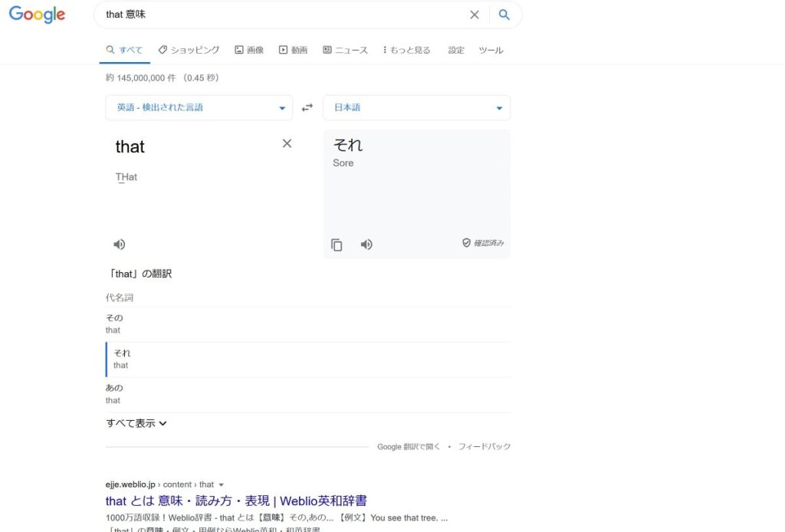
Task: Click the 代名詞 heading
Action: pos(119,297)
